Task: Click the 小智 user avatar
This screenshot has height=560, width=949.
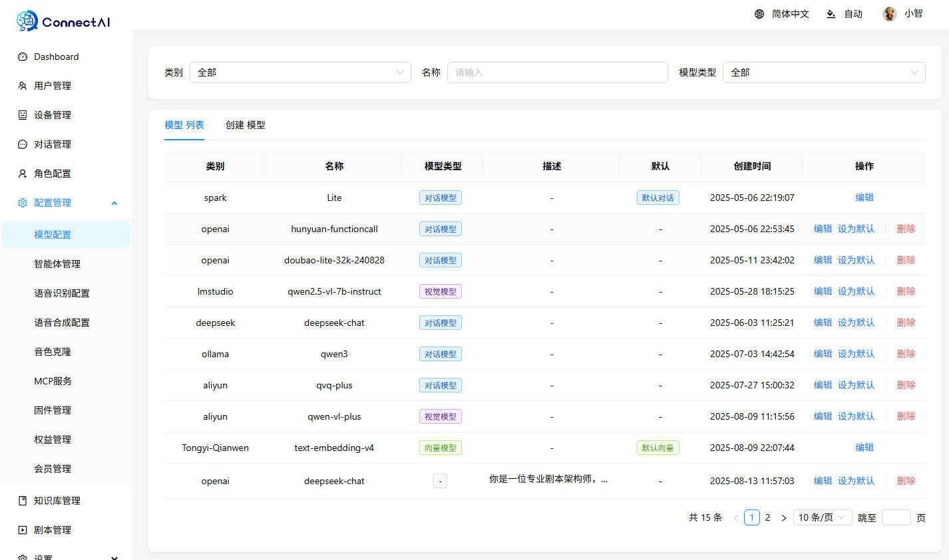Action: [890, 14]
